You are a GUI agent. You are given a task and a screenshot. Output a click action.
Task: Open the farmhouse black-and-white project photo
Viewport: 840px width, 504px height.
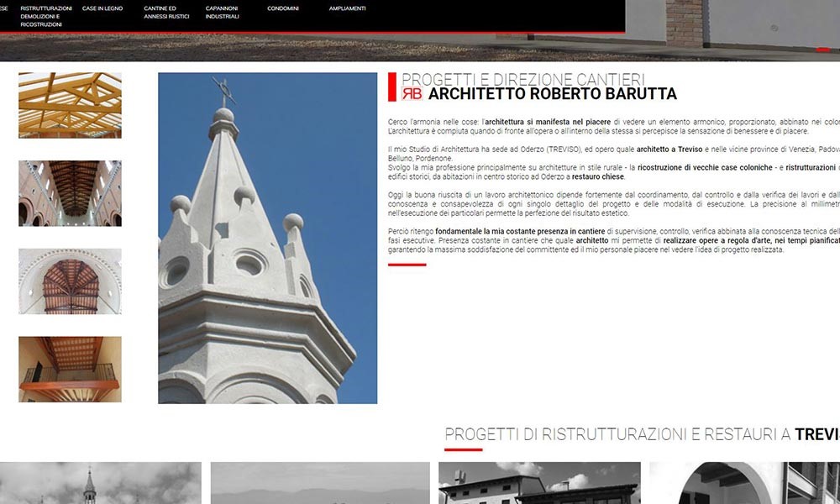click(539, 483)
